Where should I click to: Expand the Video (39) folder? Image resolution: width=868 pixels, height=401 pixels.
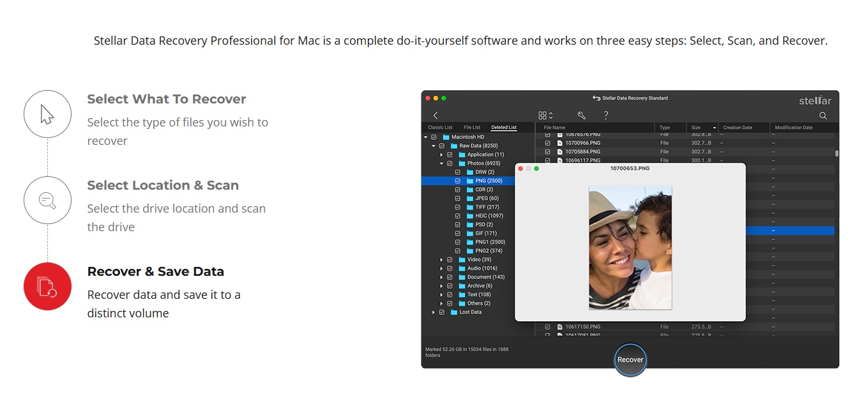pos(441,260)
